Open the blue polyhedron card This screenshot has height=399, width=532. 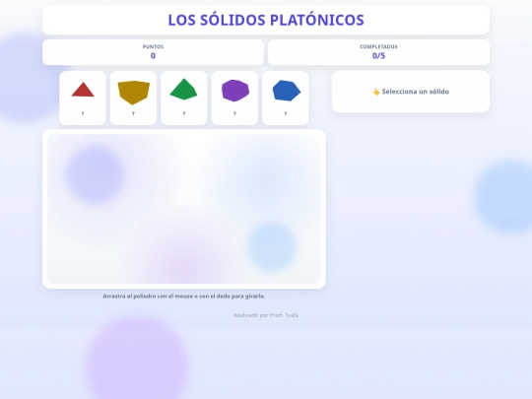coord(286,99)
